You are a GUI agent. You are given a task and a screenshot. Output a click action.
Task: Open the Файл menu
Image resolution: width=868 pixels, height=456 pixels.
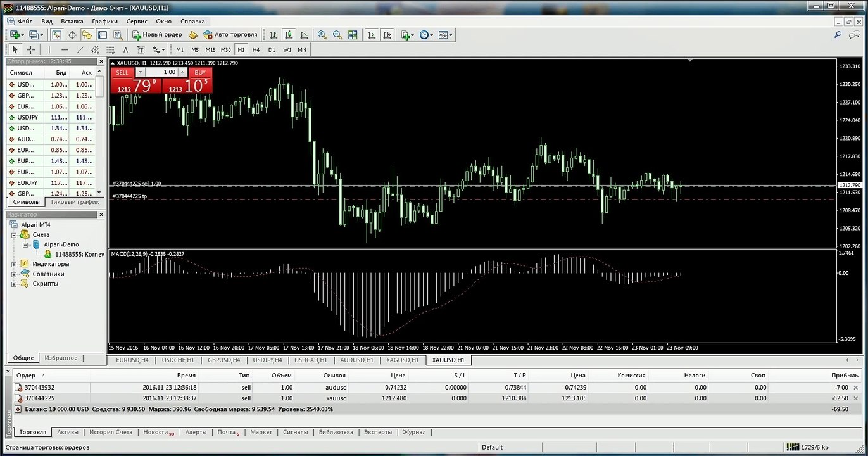tap(25, 21)
